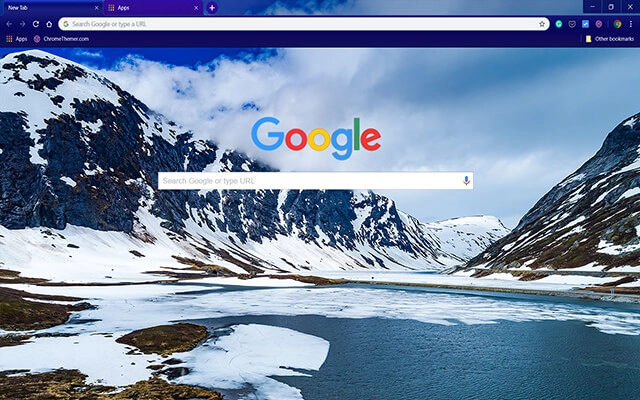Click the purple round extension icon

[x=599, y=23]
